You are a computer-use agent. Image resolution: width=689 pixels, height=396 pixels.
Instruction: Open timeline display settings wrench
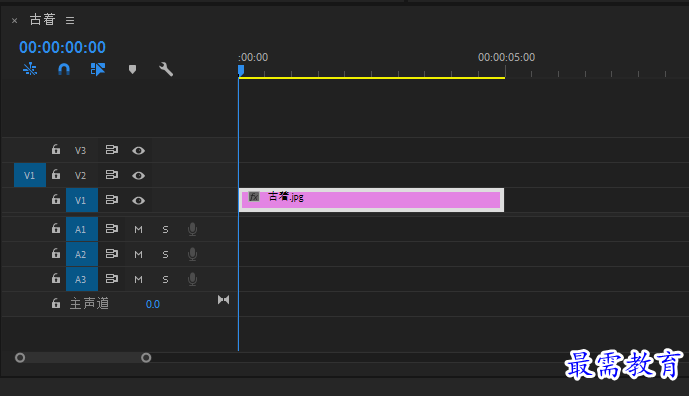[x=166, y=69]
